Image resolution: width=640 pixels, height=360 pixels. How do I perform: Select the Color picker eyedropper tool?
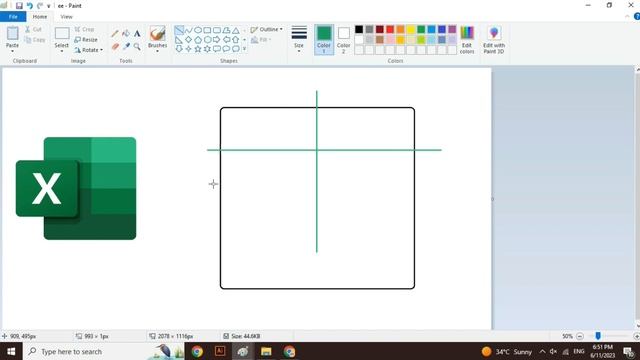[x=126, y=47]
